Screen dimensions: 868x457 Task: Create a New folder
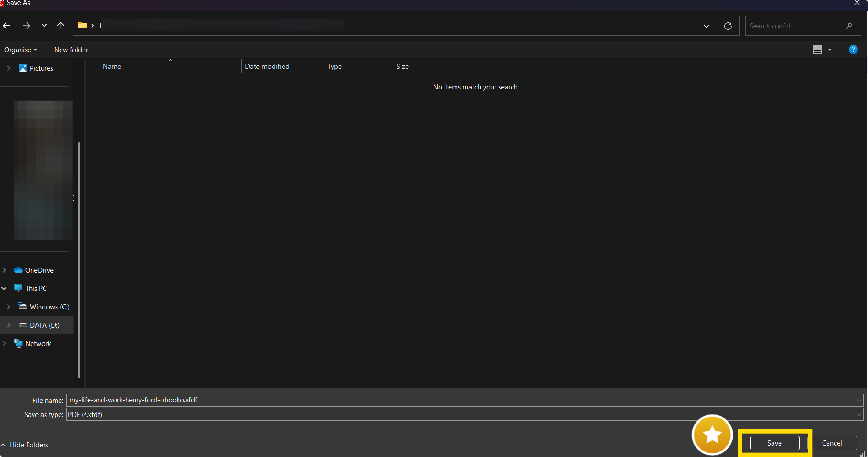click(71, 50)
